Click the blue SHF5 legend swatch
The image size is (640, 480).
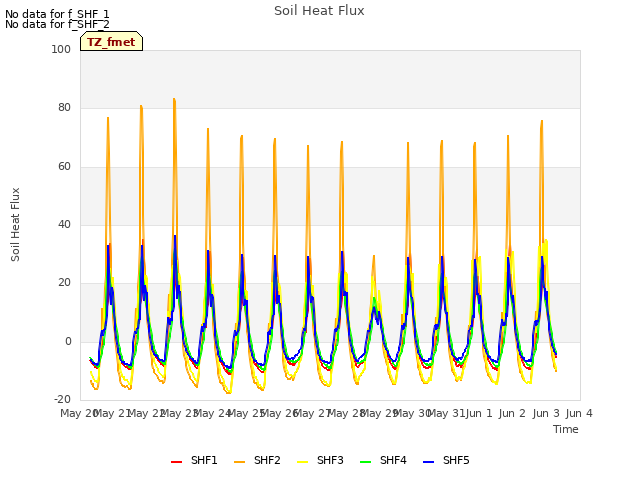(429, 462)
